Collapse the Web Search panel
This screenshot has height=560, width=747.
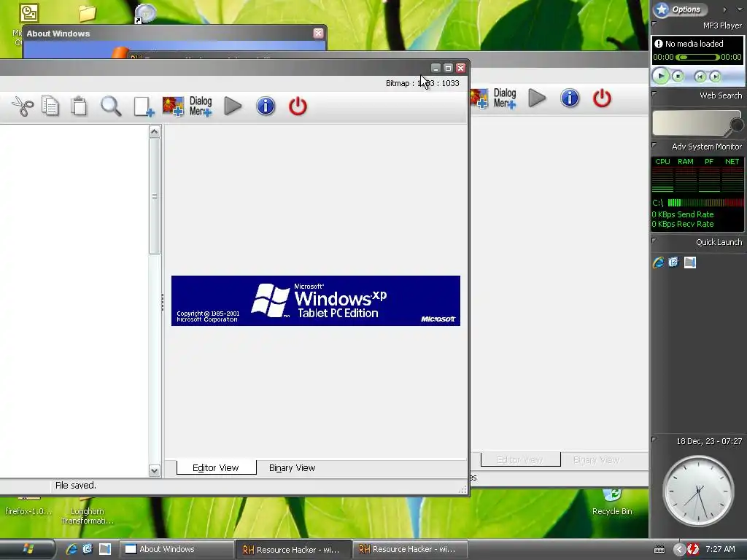(654, 93)
